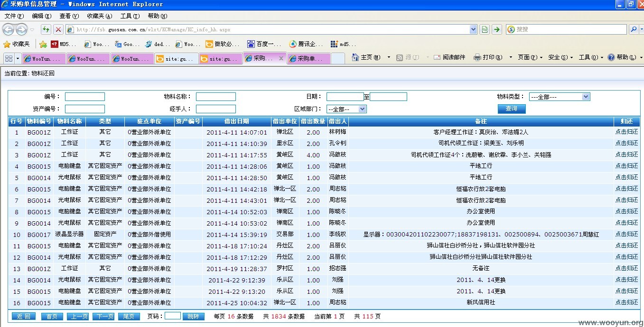Screen dimensions: 644x327
Task: Open the 编辑(E) menu
Action: pos(41,16)
